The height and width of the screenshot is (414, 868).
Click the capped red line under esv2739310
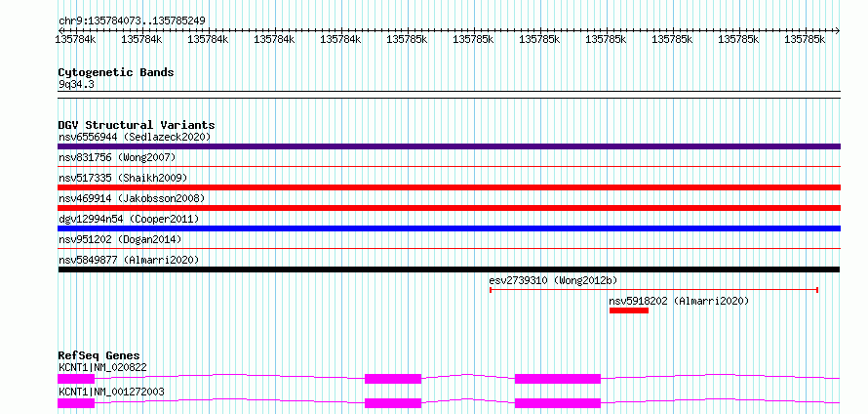coord(653,290)
